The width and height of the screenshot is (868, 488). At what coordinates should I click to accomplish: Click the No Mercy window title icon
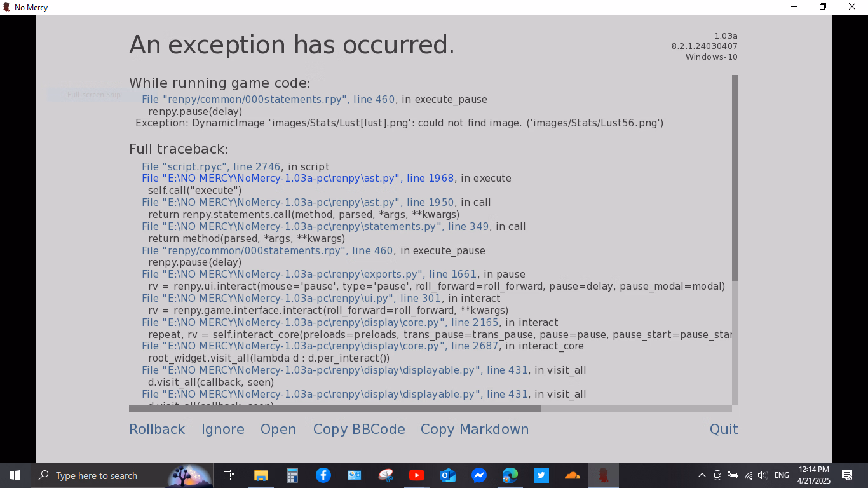[6, 7]
